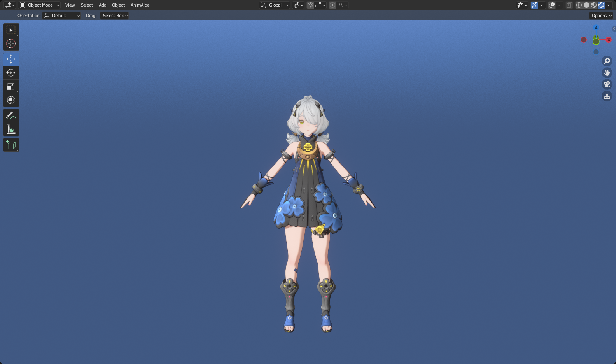Switch to the Rotate tool

(11, 73)
